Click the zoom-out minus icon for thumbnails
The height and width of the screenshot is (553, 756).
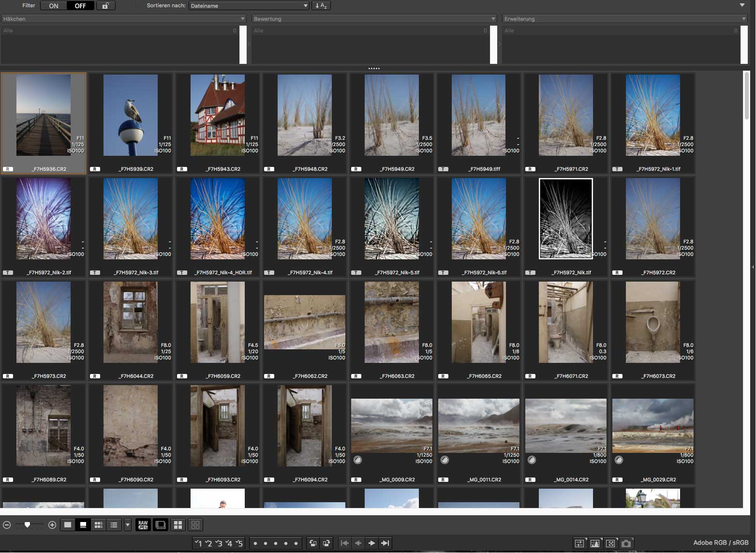[x=7, y=525]
